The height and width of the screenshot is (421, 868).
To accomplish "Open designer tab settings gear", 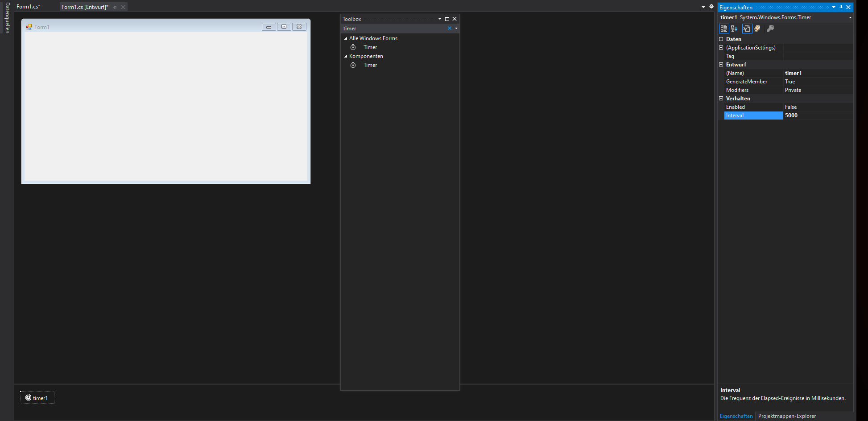I will click(711, 7).
